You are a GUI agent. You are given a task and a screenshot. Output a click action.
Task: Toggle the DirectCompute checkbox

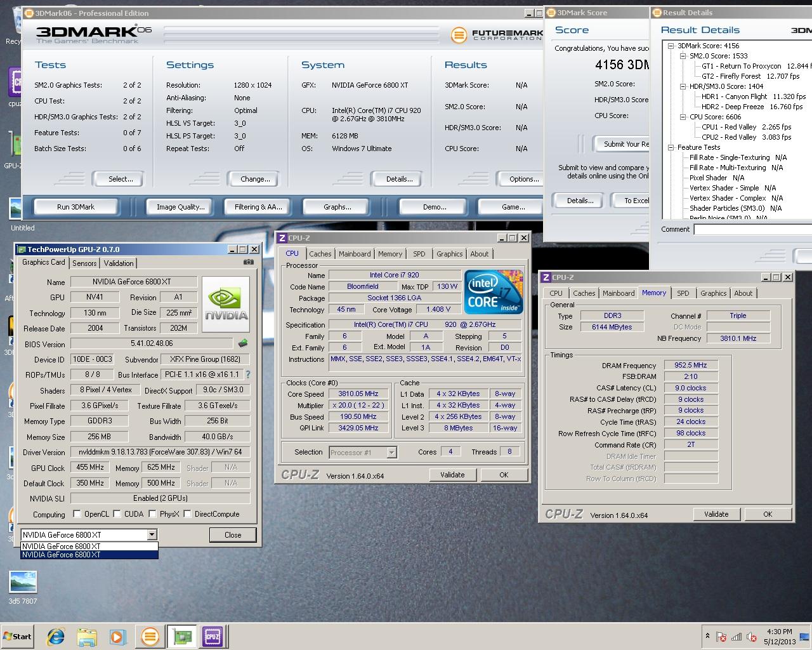[187, 514]
